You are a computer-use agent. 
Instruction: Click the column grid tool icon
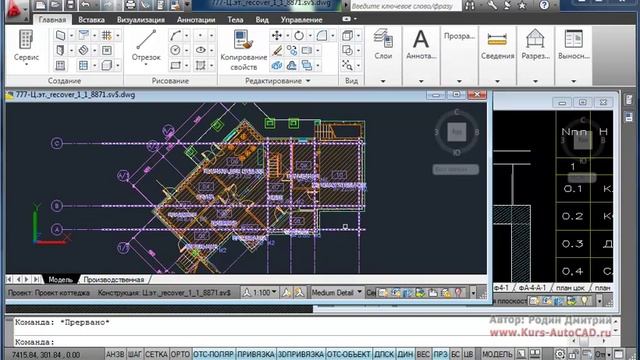107,36
